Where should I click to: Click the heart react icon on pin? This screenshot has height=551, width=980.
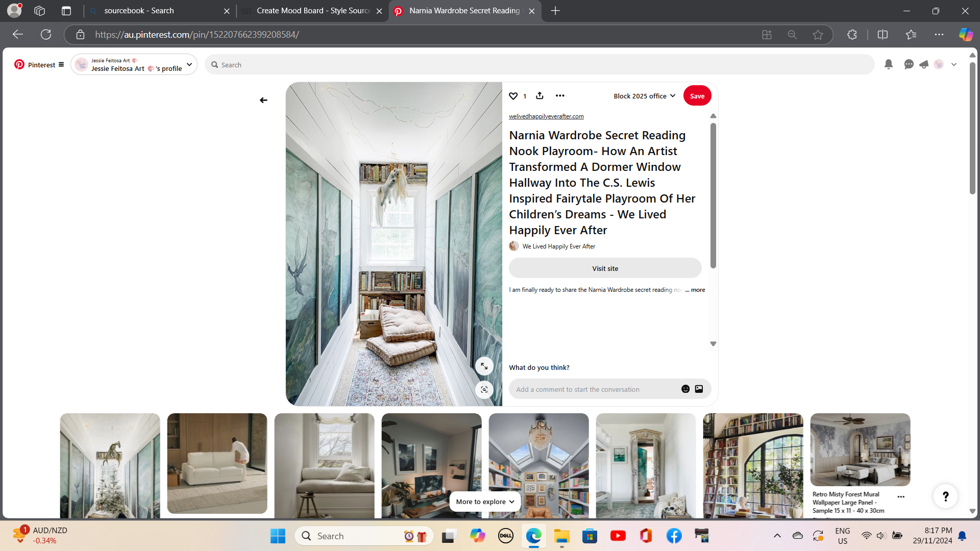513,96
